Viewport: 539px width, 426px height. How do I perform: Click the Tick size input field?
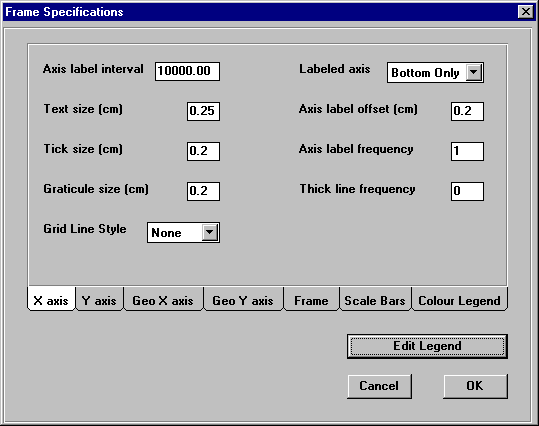tap(203, 151)
